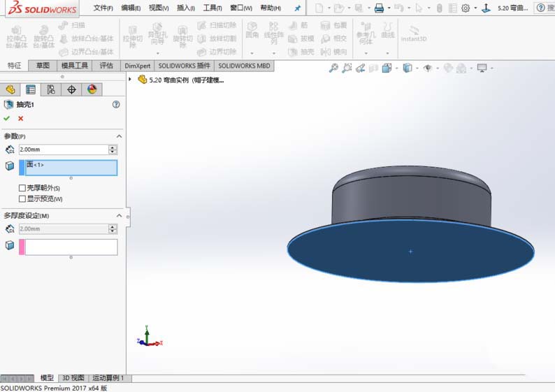Click the Fillet (圆角) tool
Image resolution: width=555 pixels, height=392 pixels.
[x=252, y=30]
